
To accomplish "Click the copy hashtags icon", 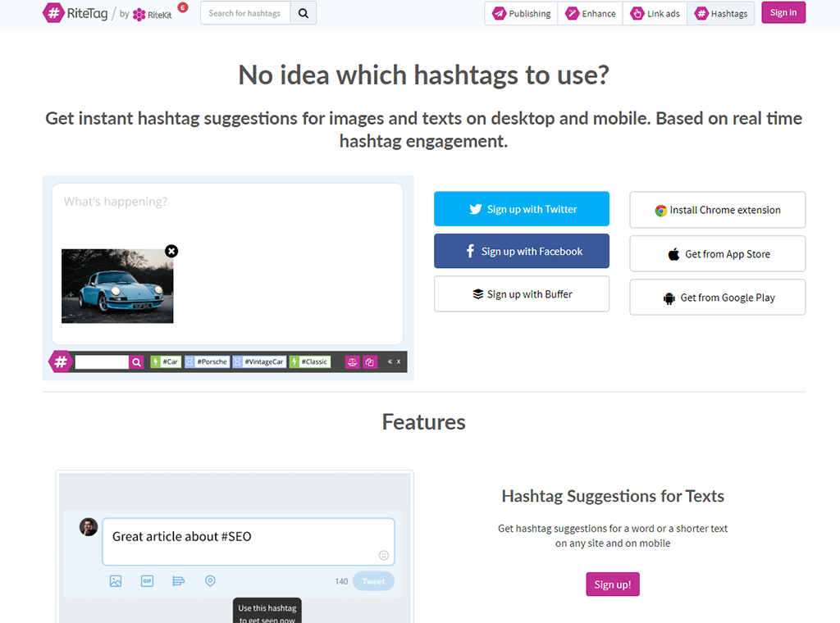I will point(370,362).
